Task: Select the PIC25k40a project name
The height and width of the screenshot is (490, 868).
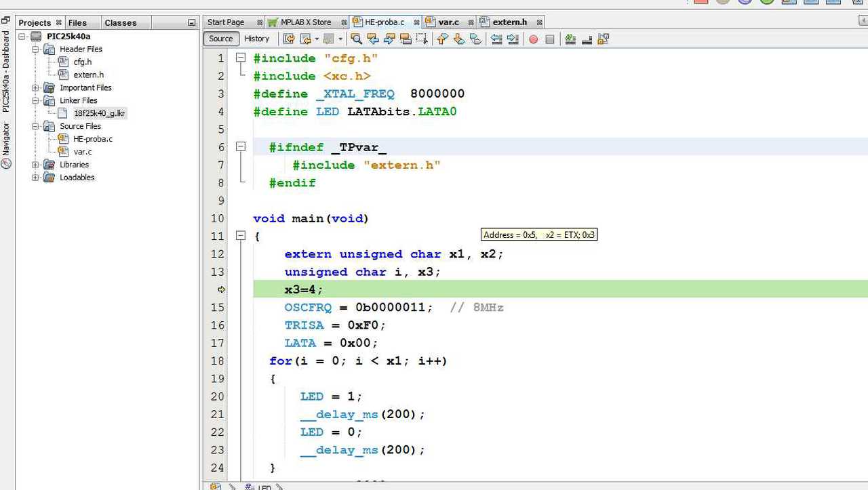Action: 68,37
